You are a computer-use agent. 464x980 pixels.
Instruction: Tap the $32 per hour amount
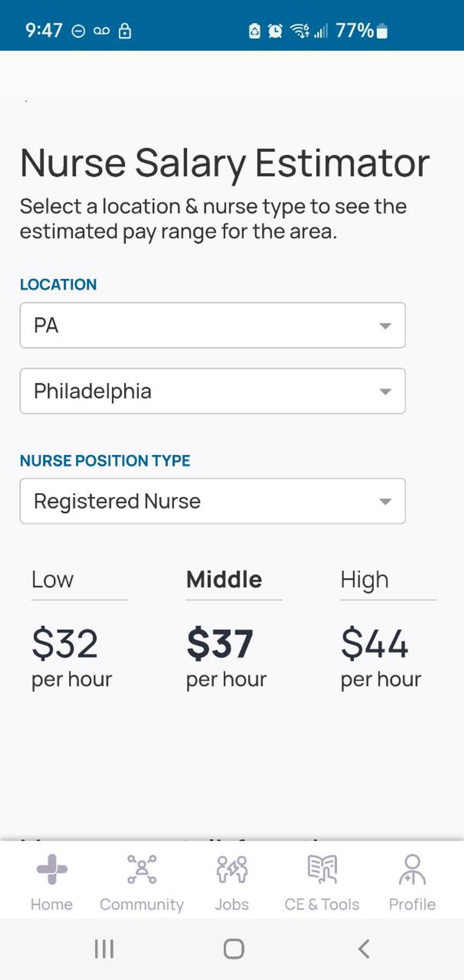coord(65,644)
